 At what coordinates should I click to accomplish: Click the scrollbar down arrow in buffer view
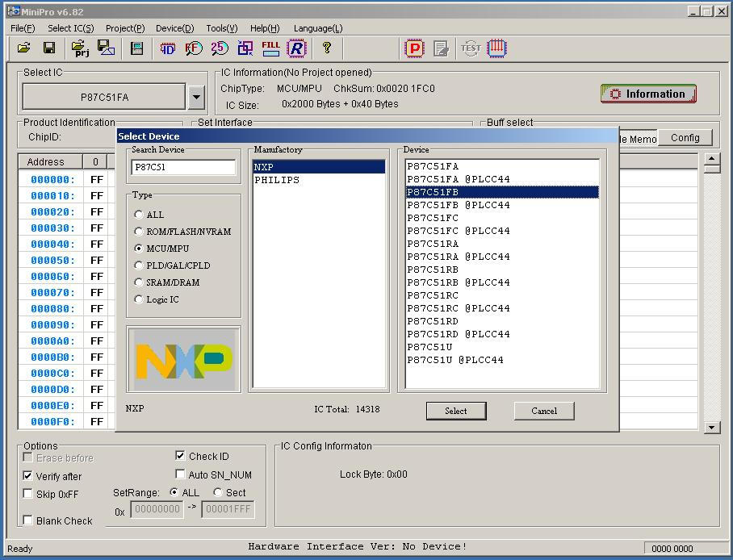pyautogui.click(x=711, y=427)
